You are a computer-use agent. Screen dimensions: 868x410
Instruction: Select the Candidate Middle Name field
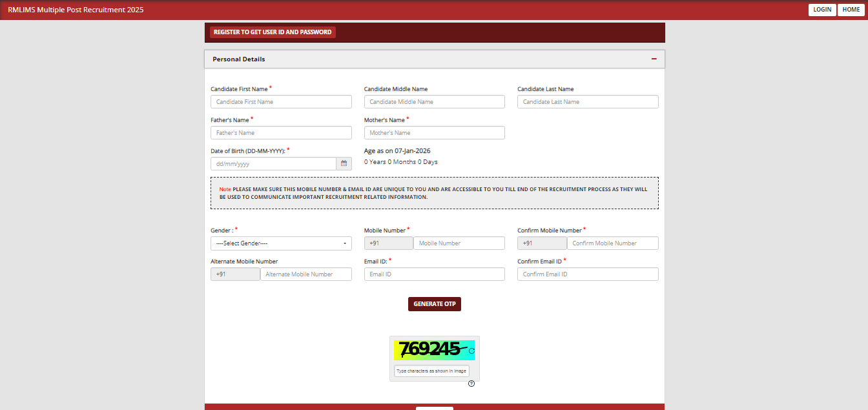434,101
